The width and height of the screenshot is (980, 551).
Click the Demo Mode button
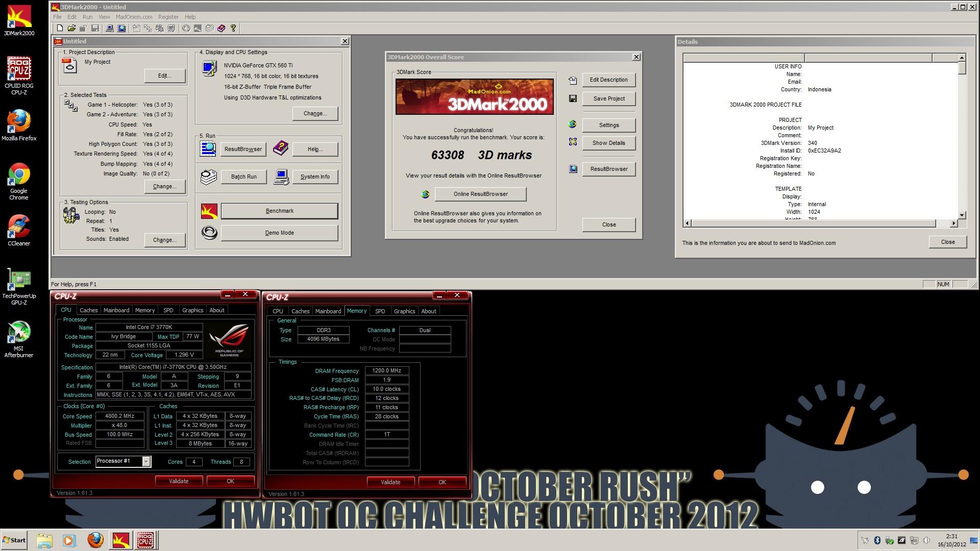[279, 233]
